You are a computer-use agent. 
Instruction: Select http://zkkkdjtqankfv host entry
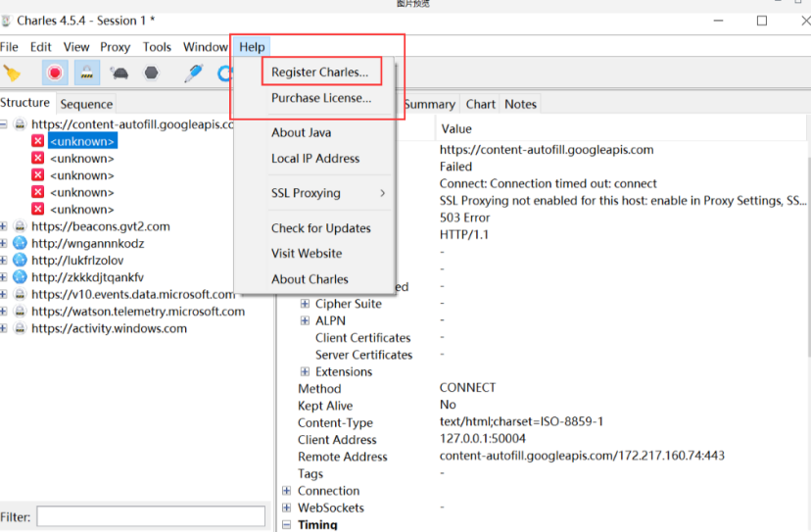pos(87,277)
